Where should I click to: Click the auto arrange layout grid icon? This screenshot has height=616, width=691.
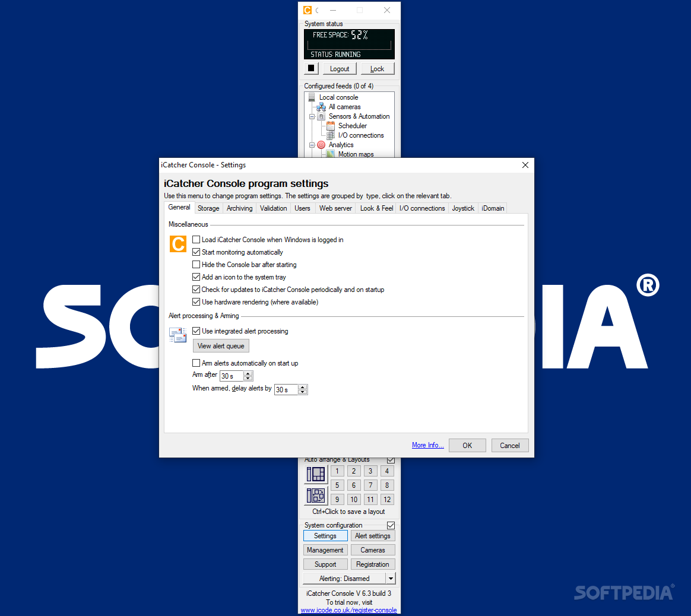click(x=316, y=474)
